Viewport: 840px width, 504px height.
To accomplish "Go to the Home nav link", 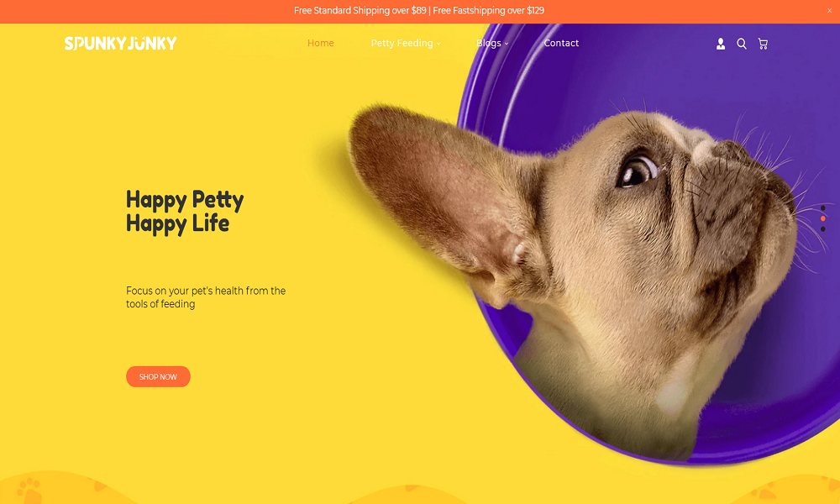I will coord(320,44).
